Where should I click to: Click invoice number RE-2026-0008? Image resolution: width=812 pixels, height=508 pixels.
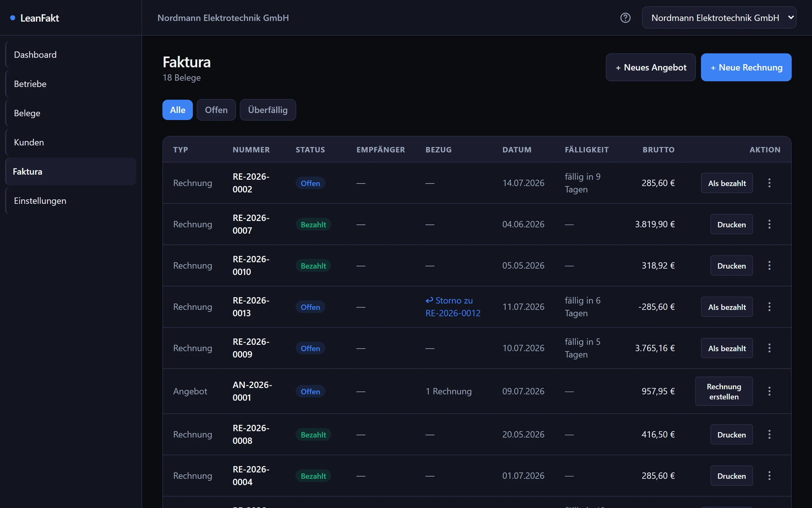[x=251, y=434]
